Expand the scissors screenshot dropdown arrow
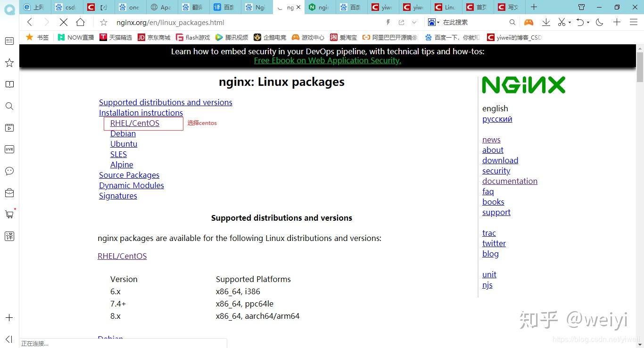 [x=570, y=22]
